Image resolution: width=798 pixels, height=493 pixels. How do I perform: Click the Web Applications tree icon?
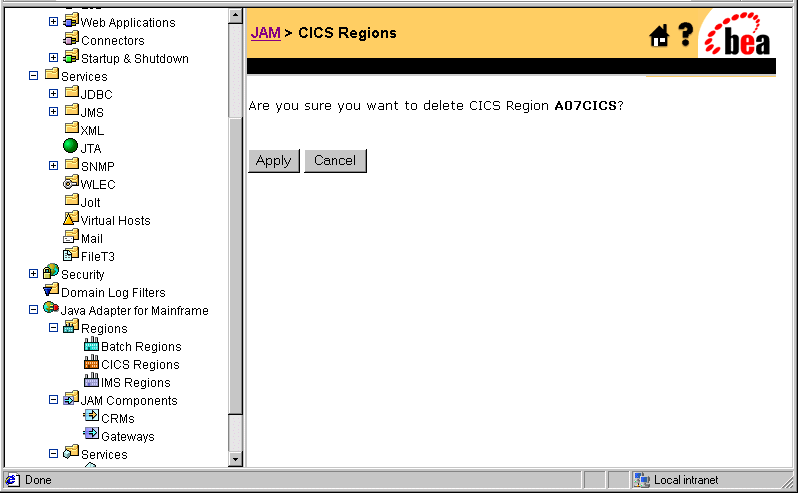(x=71, y=21)
